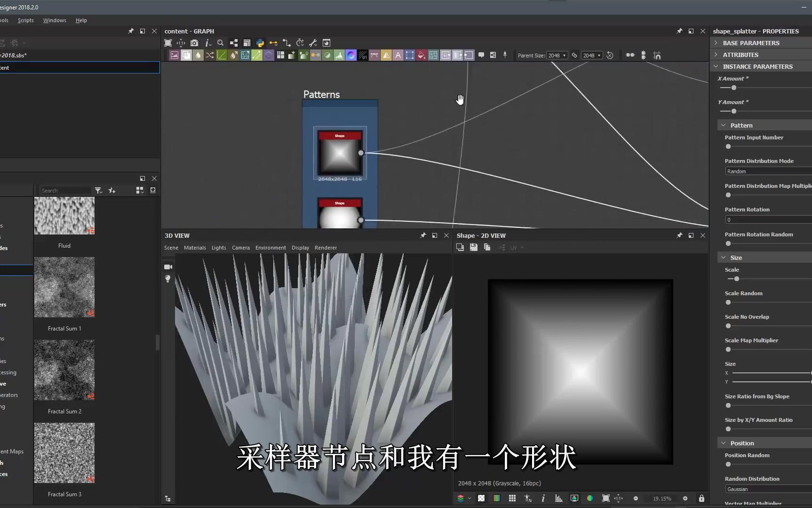Add a Curve node from the node toolbar
This screenshot has width=812, height=508.
[x=222, y=55]
